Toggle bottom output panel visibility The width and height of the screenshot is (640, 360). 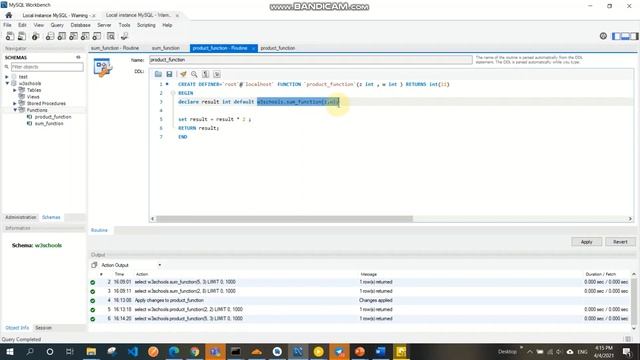[625, 36]
